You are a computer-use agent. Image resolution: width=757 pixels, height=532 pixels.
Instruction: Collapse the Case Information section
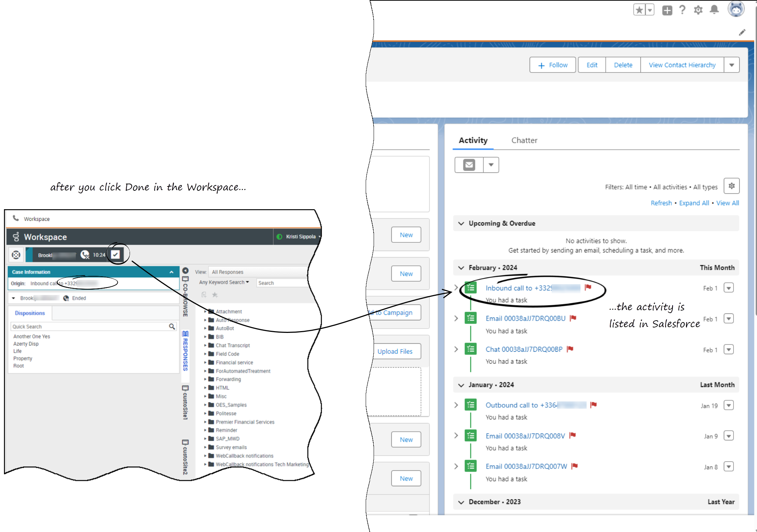pos(172,272)
